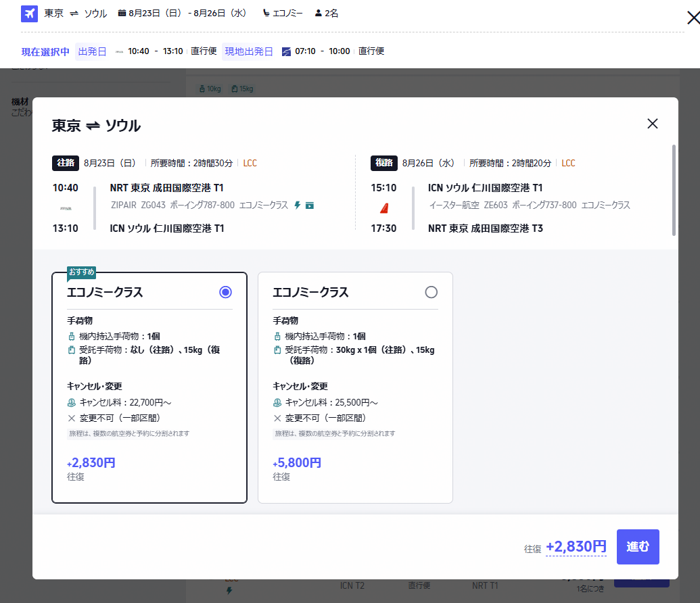The image size is (700, 603).
Task: Close the 東京⇌ソウル fare dialog
Action: tap(652, 124)
